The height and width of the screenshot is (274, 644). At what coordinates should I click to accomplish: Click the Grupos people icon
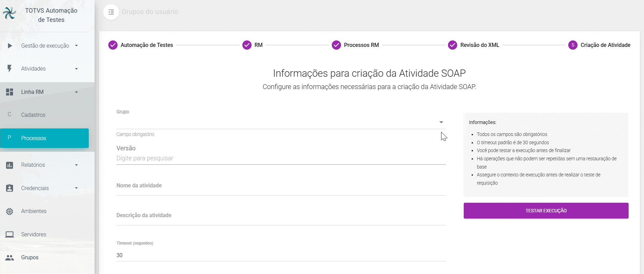10,258
